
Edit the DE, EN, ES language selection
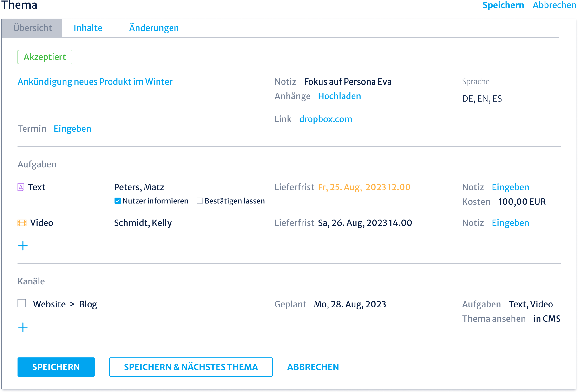(482, 98)
